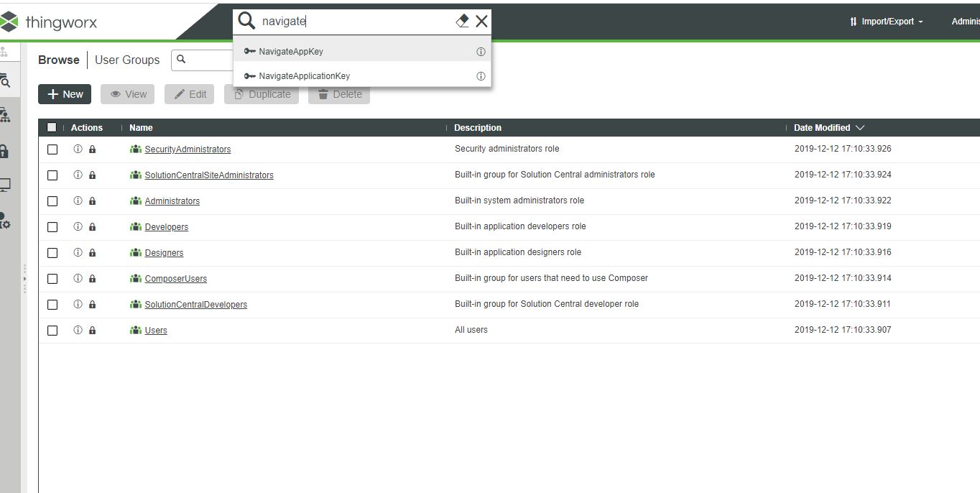Check the ComposerUsers row checkbox
This screenshot has width=980, height=493.
point(52,279)
